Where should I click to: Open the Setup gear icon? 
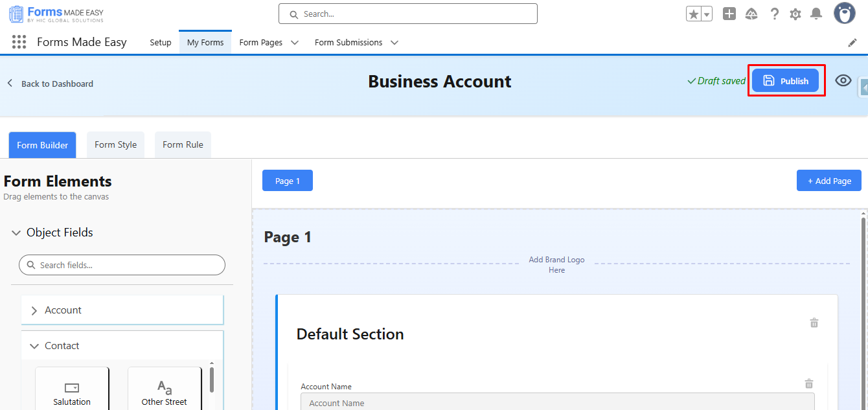click(795, 14)
